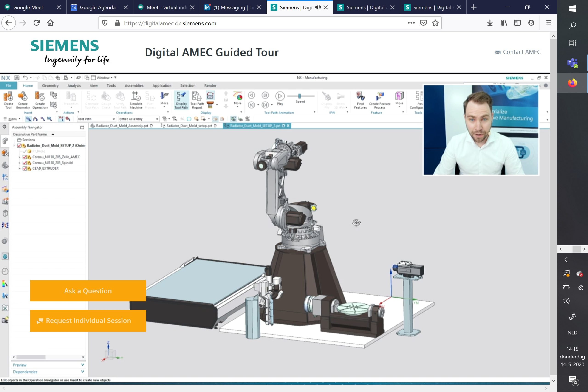The image size is (588, 392).
Task: Uncheck the CEAD_EXTRUDER component checkbox
Action: (25, 169)
